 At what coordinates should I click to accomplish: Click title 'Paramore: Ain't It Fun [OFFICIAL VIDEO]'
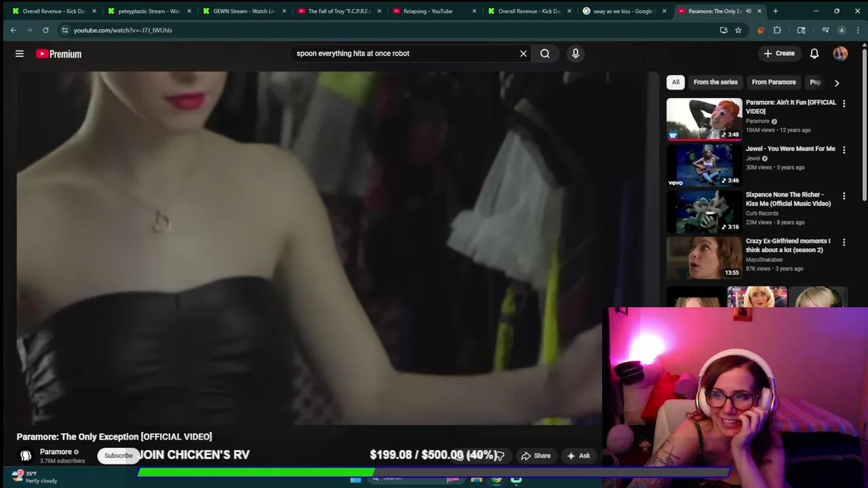(791, 107)
